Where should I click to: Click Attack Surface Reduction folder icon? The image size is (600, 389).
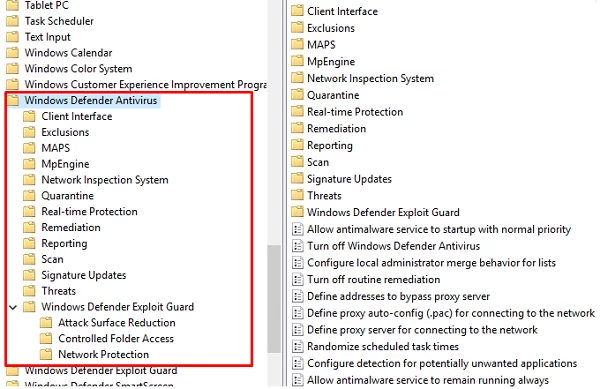[46, 323]
